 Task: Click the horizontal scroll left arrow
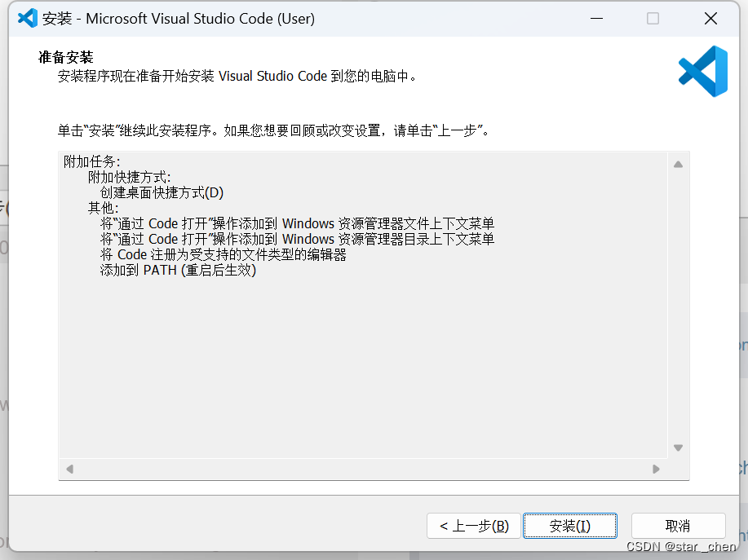click(x=69, y=469)
